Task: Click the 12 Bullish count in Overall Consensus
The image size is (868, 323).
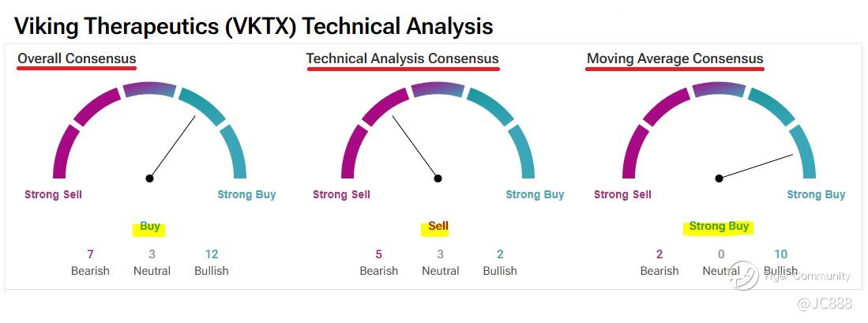Action: coord(211,254)
